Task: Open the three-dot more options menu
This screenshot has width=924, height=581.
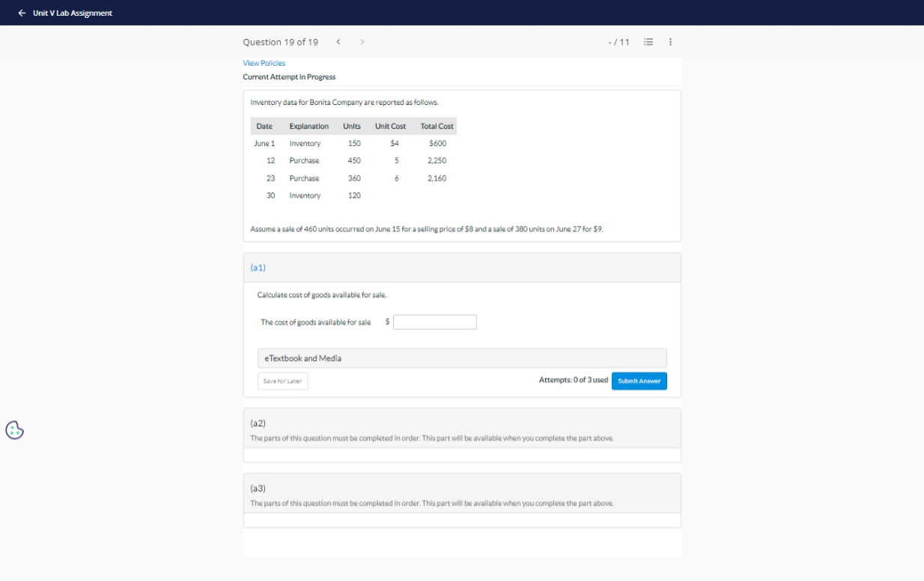Action: [x=670, y=42]
